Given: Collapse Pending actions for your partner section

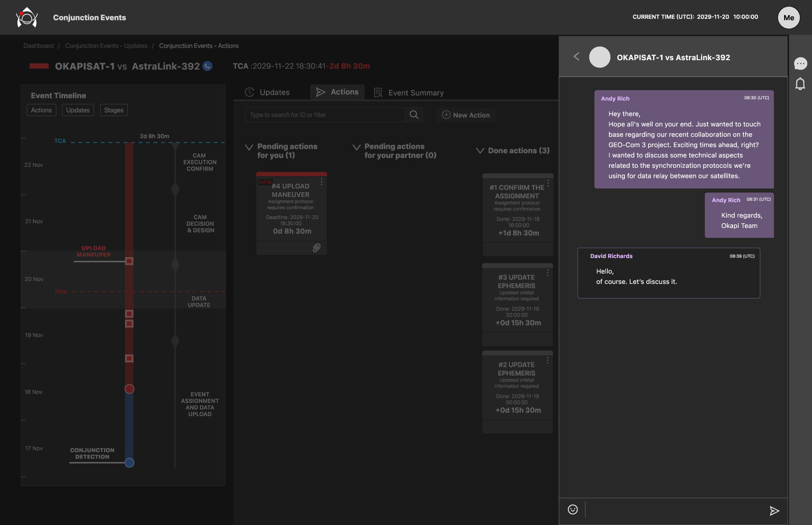Looking at the screenshot, I should 356,148.
